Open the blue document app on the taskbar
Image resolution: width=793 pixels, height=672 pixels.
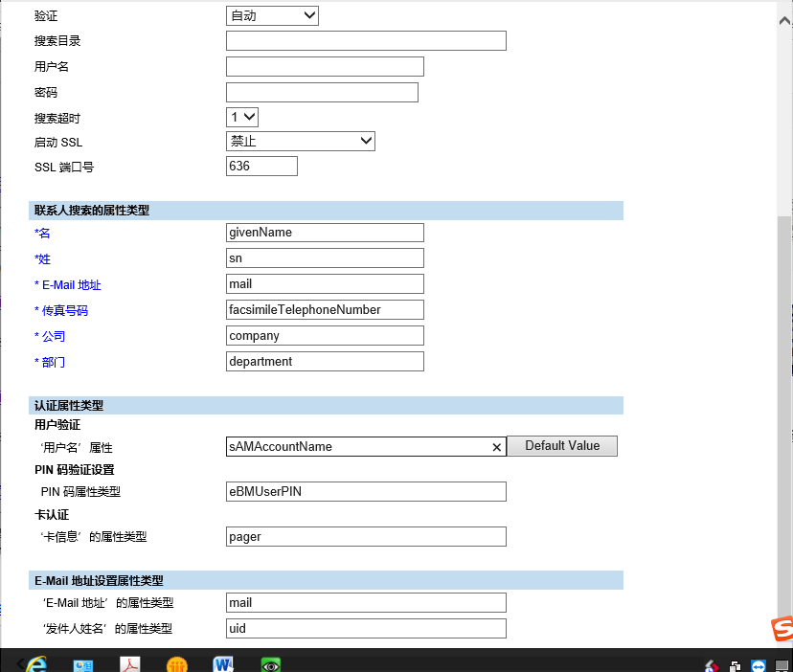(82, 663)
